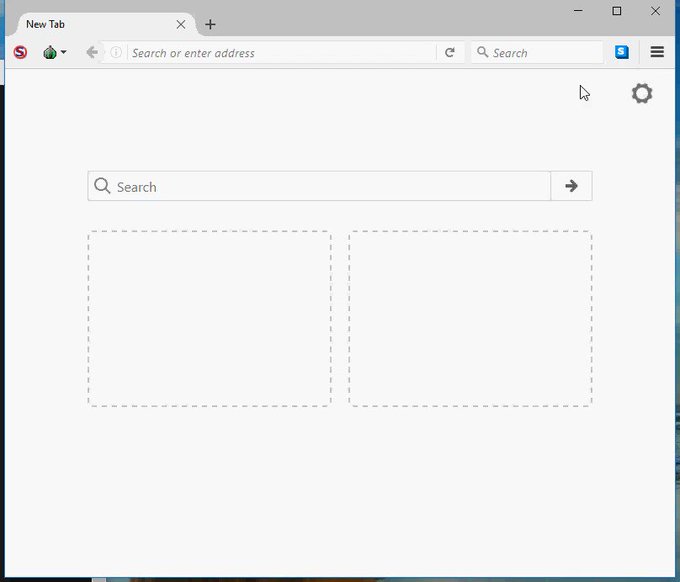
Task: Click the site information icon
Action: (x=116, y=52)
